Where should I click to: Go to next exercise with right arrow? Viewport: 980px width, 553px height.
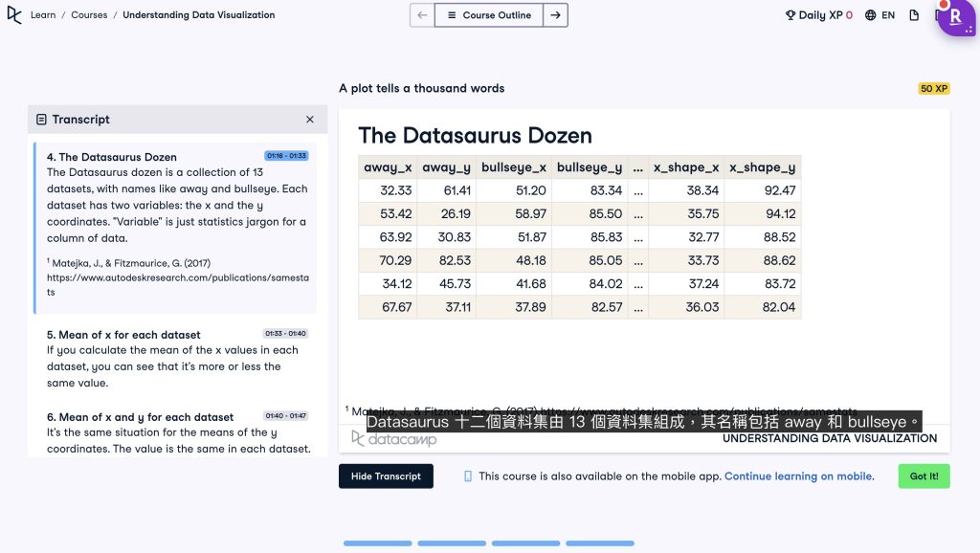555,15
